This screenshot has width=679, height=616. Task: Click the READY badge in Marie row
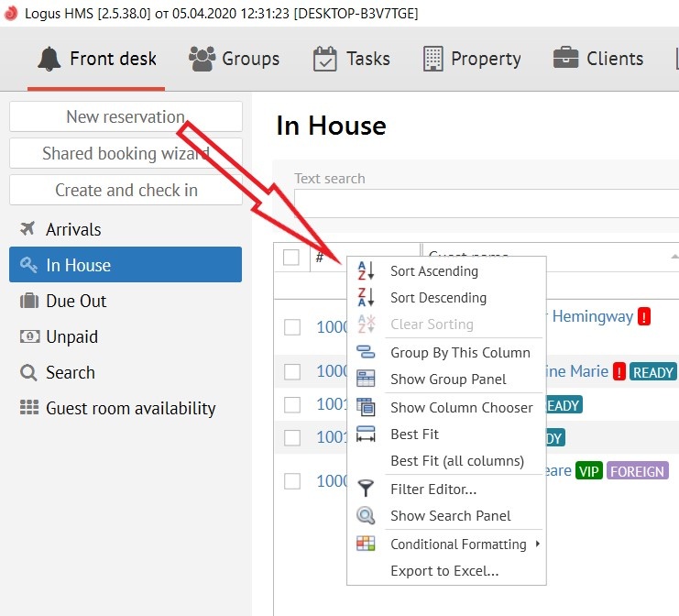tap(653, 371)
